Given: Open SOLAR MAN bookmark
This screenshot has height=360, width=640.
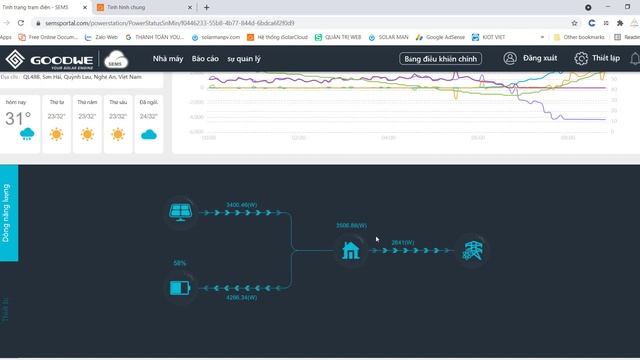Looking at the screenshot, I should coord(388,37).
